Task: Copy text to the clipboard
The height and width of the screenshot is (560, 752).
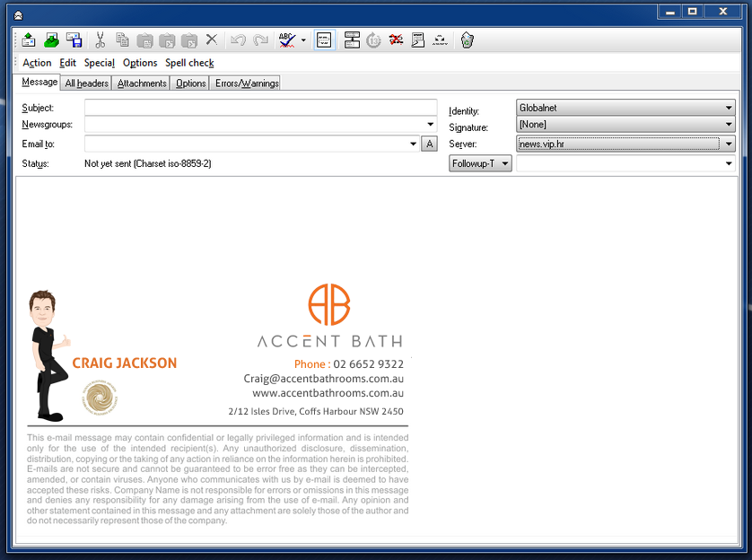Action: click(x=122, y=39)
